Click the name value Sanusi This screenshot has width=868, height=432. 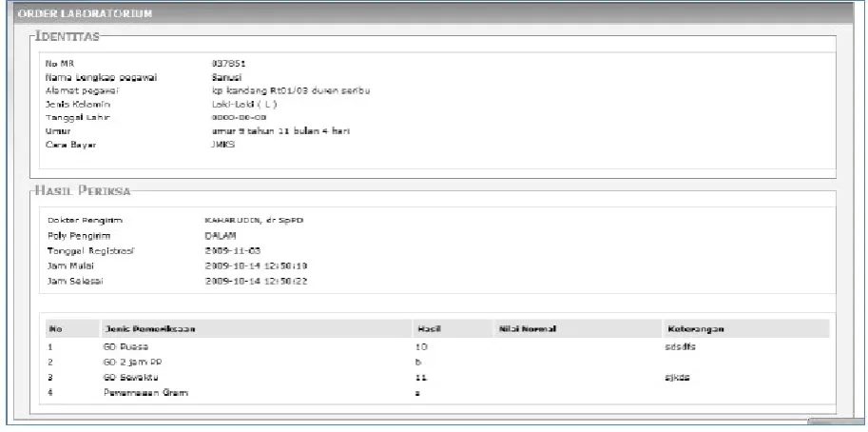point(226,77)
